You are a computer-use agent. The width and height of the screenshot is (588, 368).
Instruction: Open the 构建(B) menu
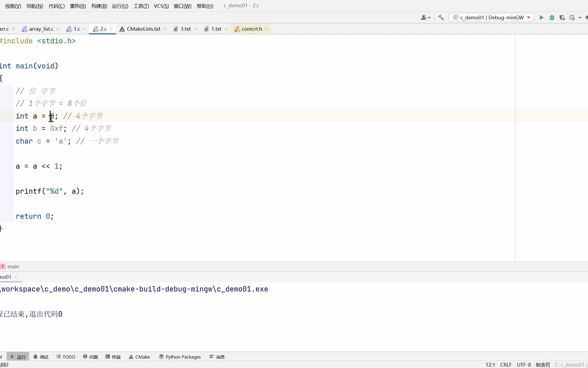pos(99,6)
